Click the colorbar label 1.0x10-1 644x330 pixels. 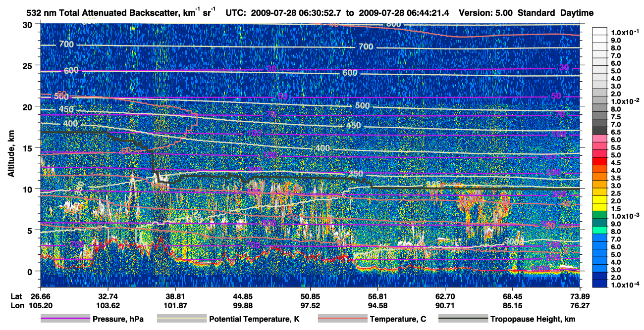click(625, 33)
